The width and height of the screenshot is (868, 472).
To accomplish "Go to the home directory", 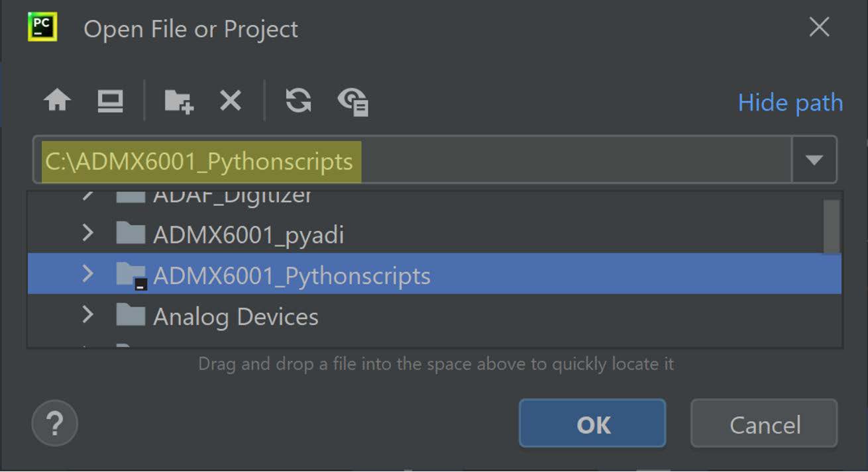I will tap(58, 101).
